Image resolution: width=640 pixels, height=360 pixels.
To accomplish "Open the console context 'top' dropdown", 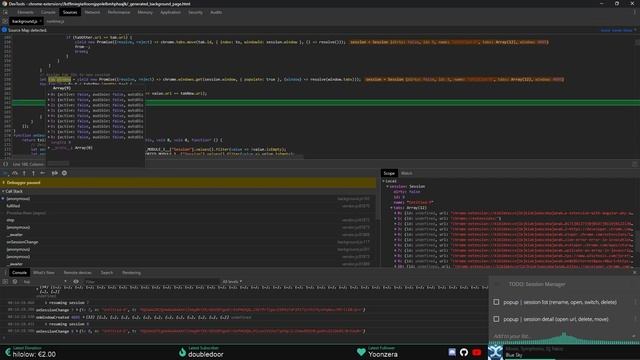I will point(44,282).
